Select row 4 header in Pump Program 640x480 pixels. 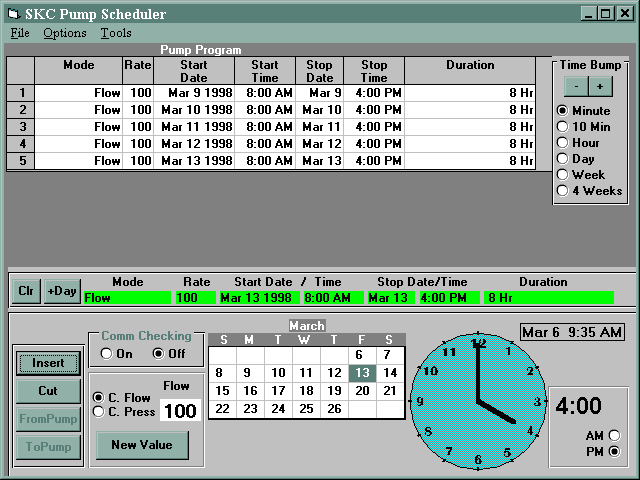click(21, 144)
